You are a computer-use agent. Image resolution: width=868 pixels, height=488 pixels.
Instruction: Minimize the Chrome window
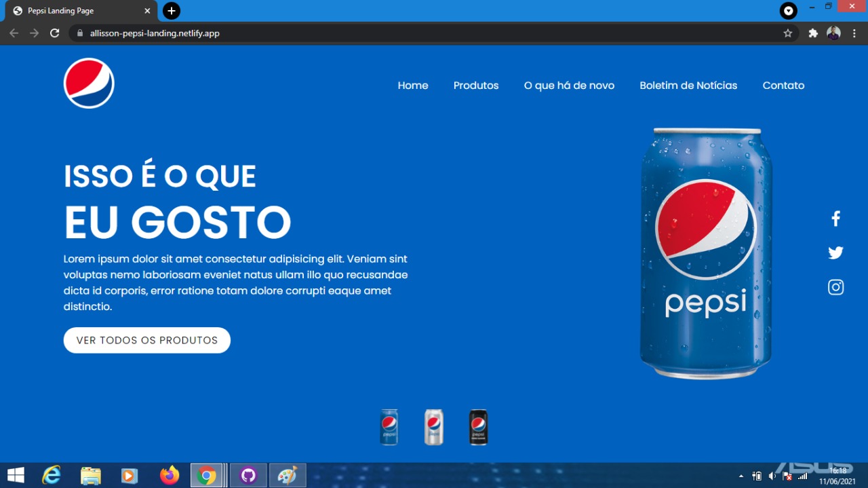coord(812,7)
